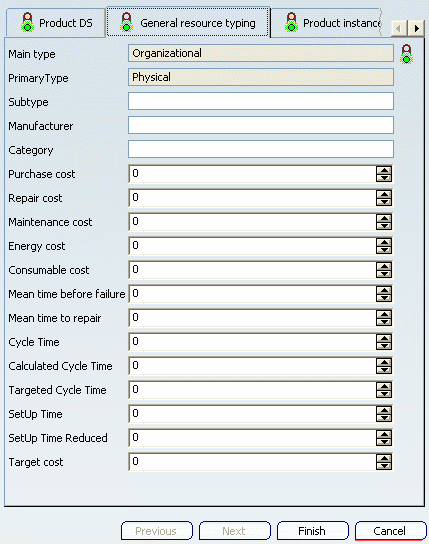429x544 pixels.
Task: Decrease Target cost using down spinner arrow
Action: tap(384, 466)
